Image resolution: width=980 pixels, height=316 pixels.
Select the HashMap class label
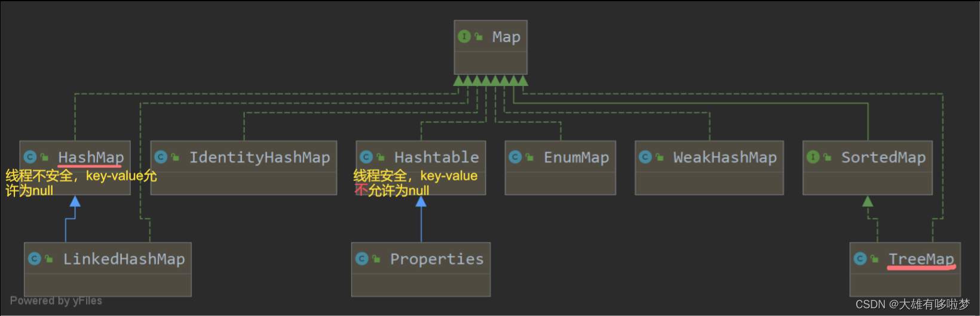[91, 157]
